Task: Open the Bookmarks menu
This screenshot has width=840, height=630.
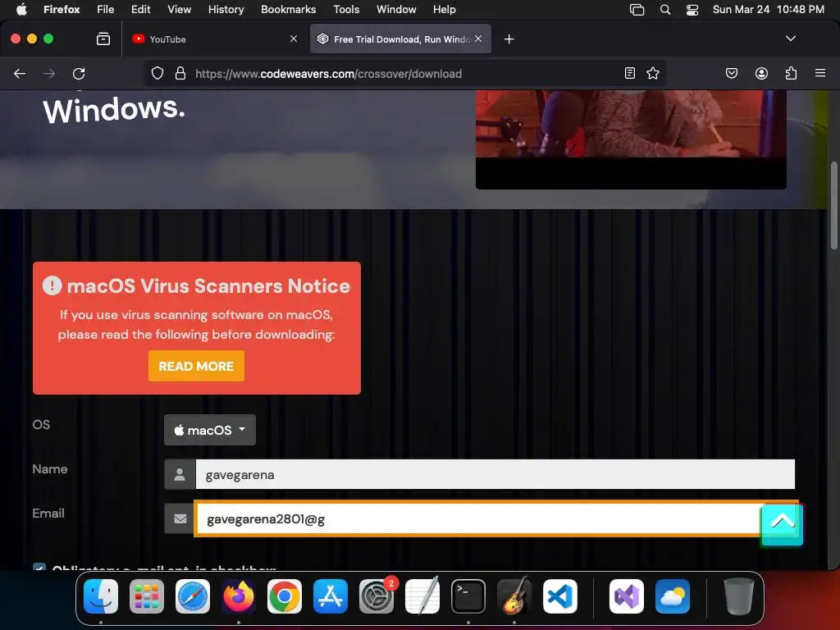Action: point(288,9)
